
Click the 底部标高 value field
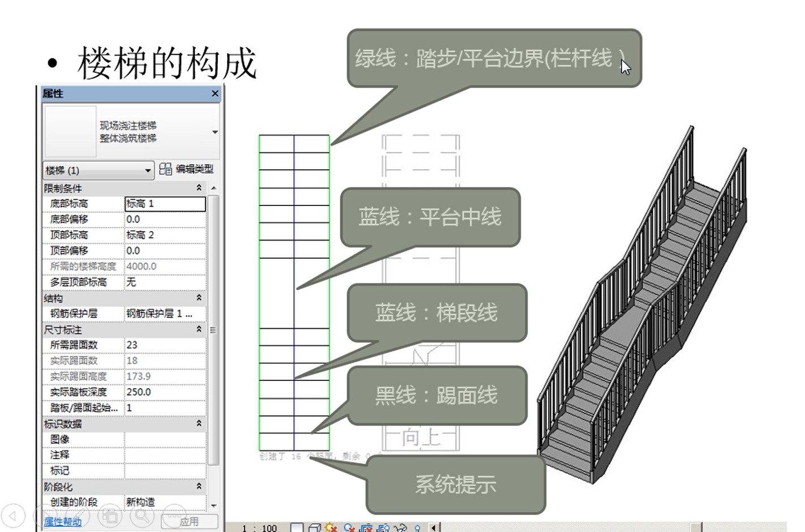[165, 204]
